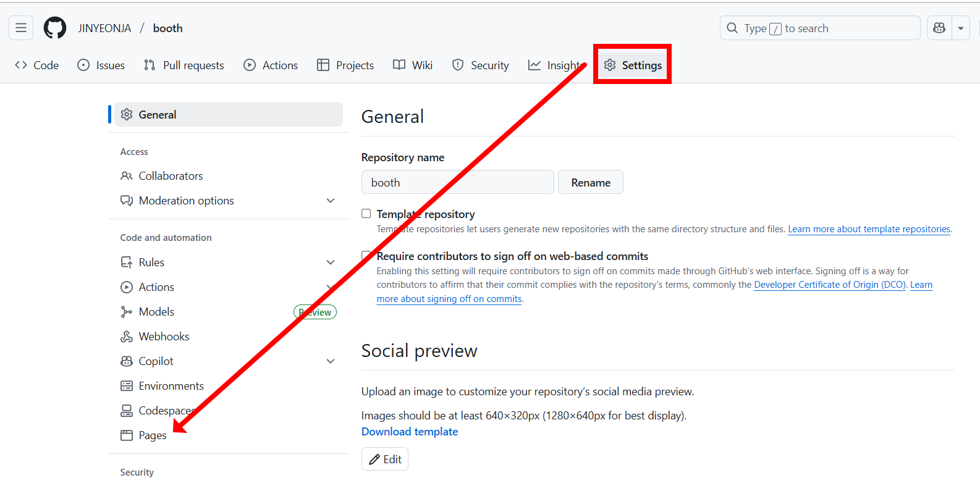980x491 pixels.
Task: Click the Access section label
Action: pyautogui.click(x=134, y=152)
